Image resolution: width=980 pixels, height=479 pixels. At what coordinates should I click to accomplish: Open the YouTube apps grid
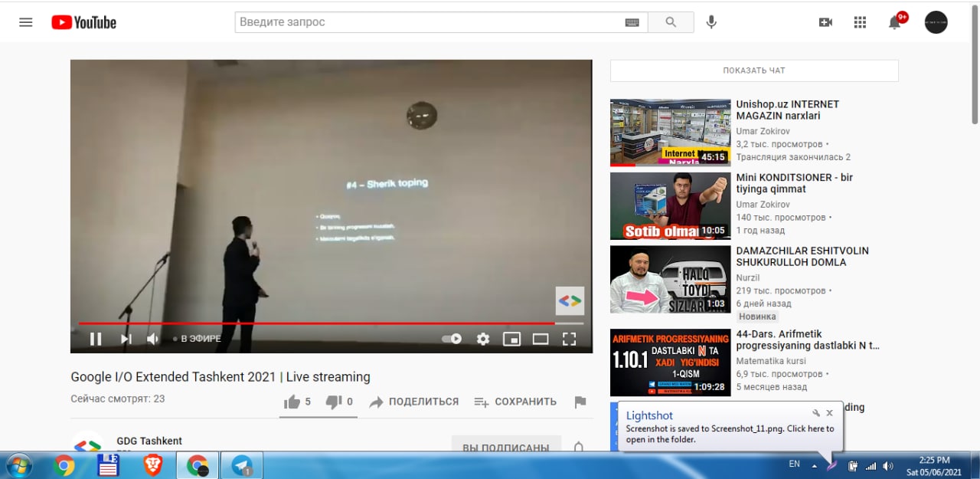(860, 22)
